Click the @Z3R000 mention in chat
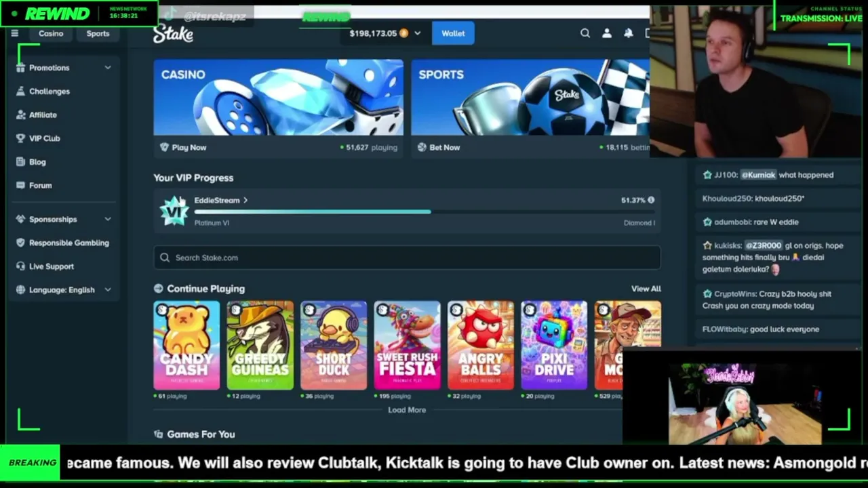Viewport: 868px width, 488px height. [764, 245]
